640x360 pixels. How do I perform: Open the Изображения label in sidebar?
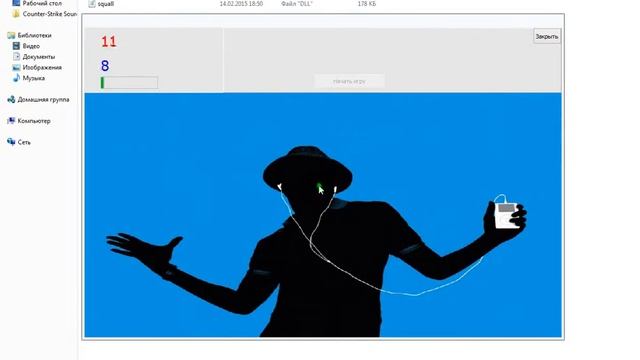click(x=42, y=67)
